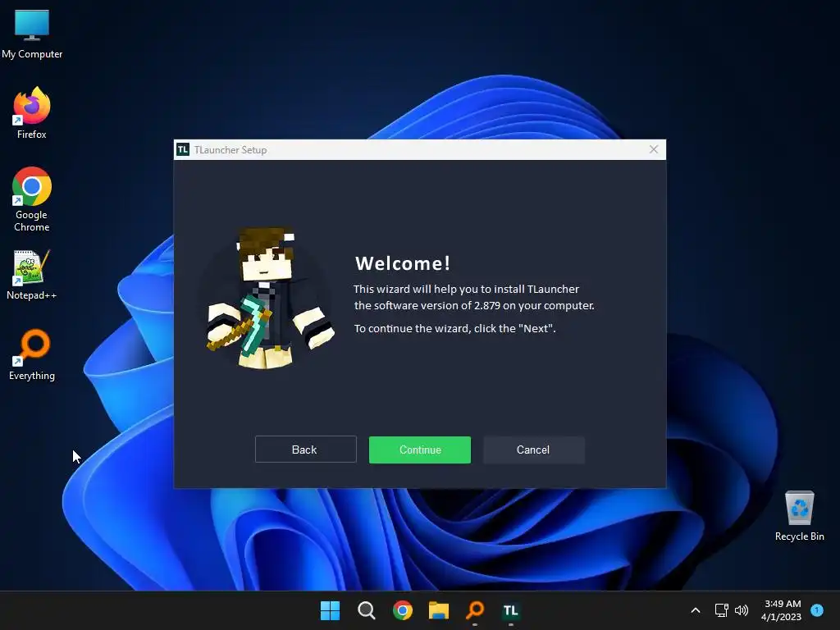Screen dimensions: 840x630
Task: Click the TL logo in the title bar
Action: (183, 149)
